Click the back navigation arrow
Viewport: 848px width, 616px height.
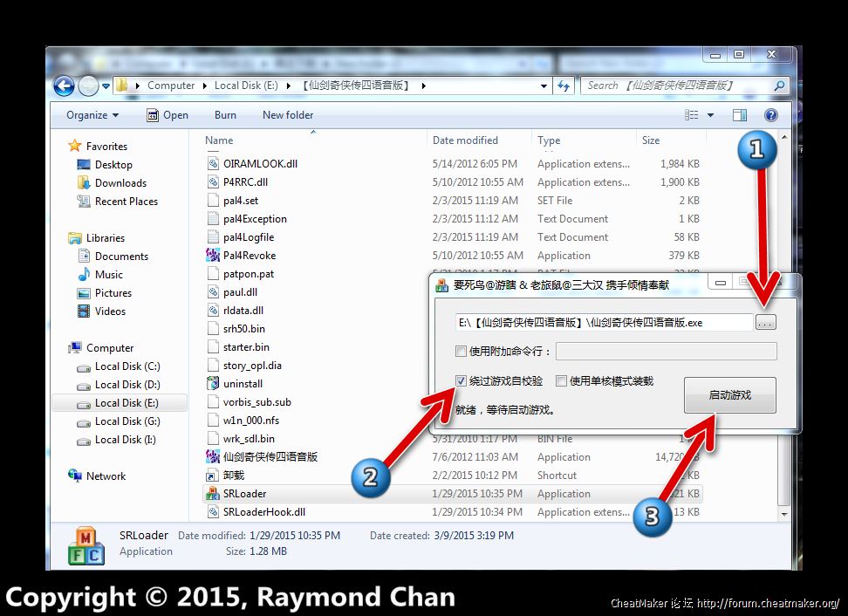(64, 86)
